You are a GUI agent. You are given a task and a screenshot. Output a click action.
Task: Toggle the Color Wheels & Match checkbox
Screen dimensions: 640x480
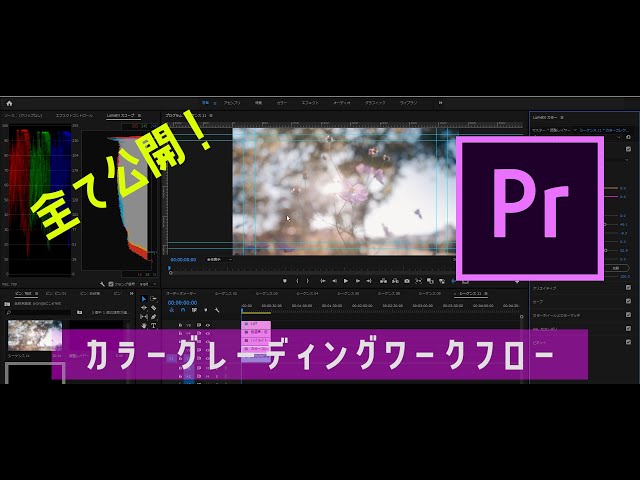pyautogui.click(x=628, y=315)
